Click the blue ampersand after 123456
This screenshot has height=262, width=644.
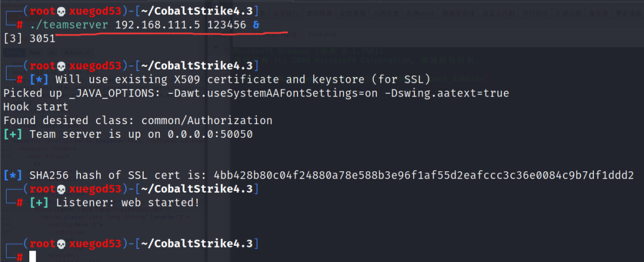(x=256, y=25)
